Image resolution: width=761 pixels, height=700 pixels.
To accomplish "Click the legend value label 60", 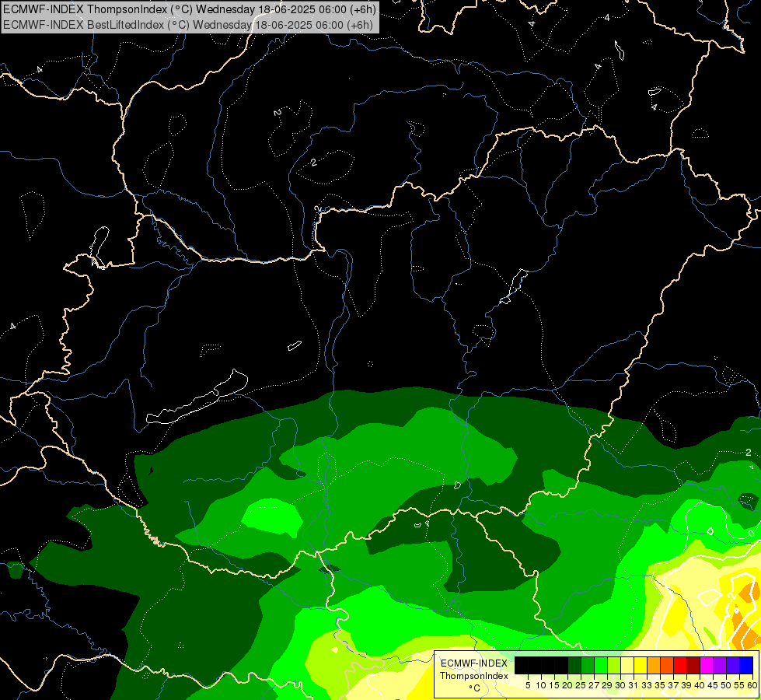I will coord(752,685).
